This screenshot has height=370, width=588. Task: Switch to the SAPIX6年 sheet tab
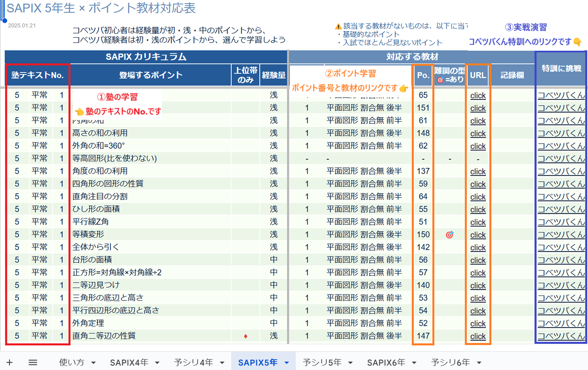[386, 362]
